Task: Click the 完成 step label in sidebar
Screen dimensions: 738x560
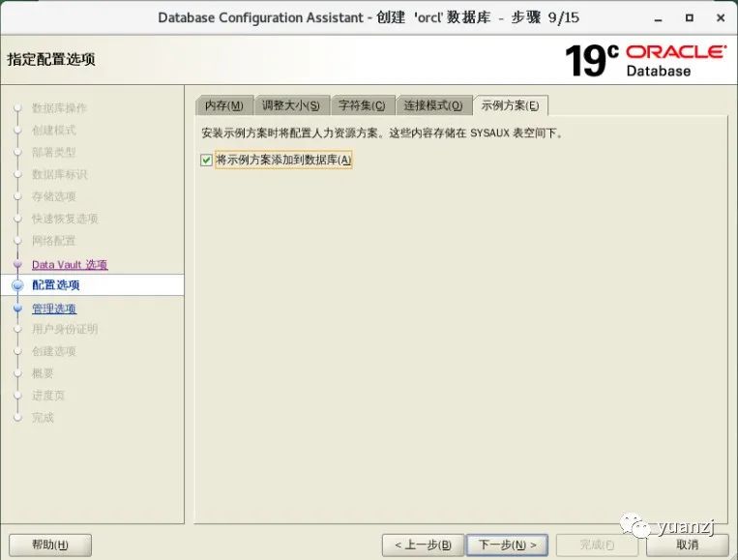Action: tap(43, 418)
